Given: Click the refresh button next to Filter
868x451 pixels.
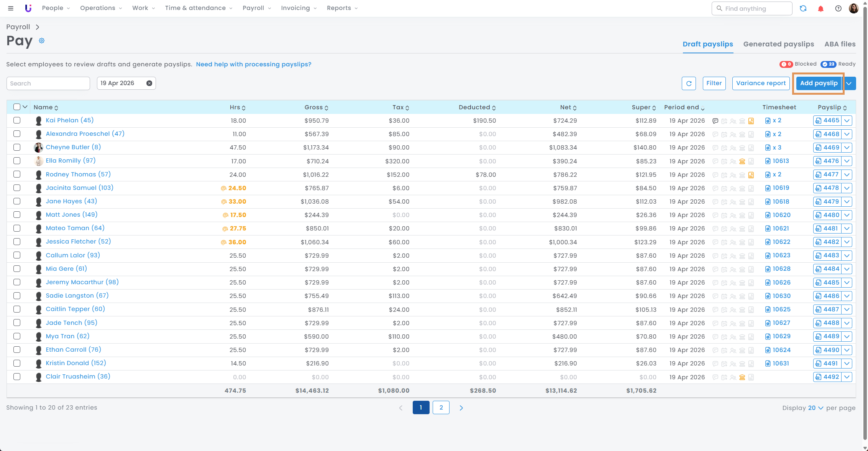Looking at the screenshot, I should pos(689,83).
